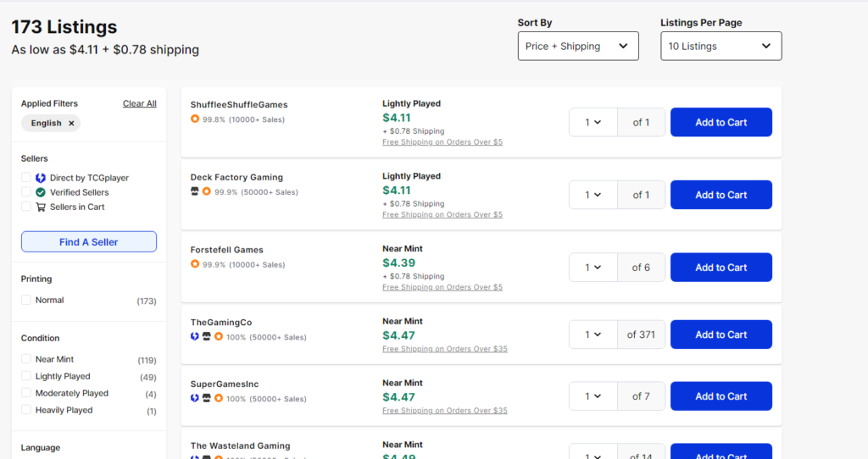The height and width of the screenshot is (459, 868).
Task: Click TheGamingCo Direct seller badge icon
Action: pos(195,336)
